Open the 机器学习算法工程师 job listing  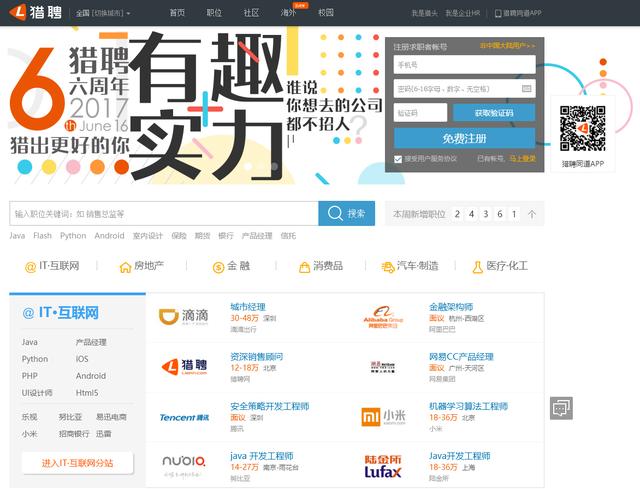(x=469, y=406)
